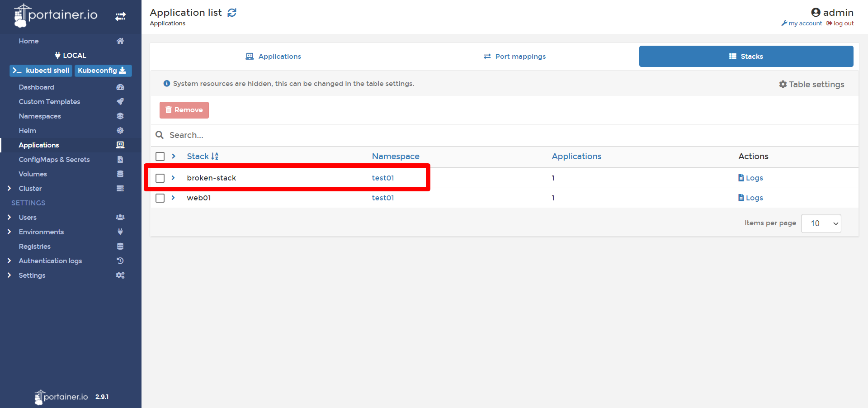Open the Items per page dropdown
Viewport: 868px width, 408px height.
(821, 223)
